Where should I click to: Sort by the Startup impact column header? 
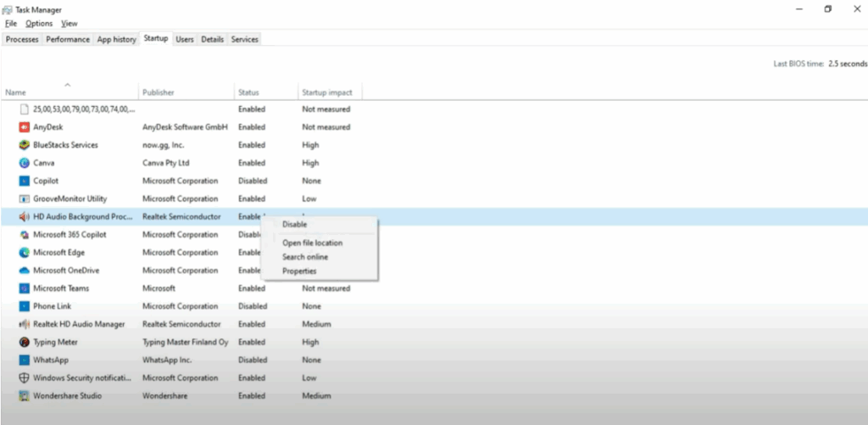coord(327,92)
